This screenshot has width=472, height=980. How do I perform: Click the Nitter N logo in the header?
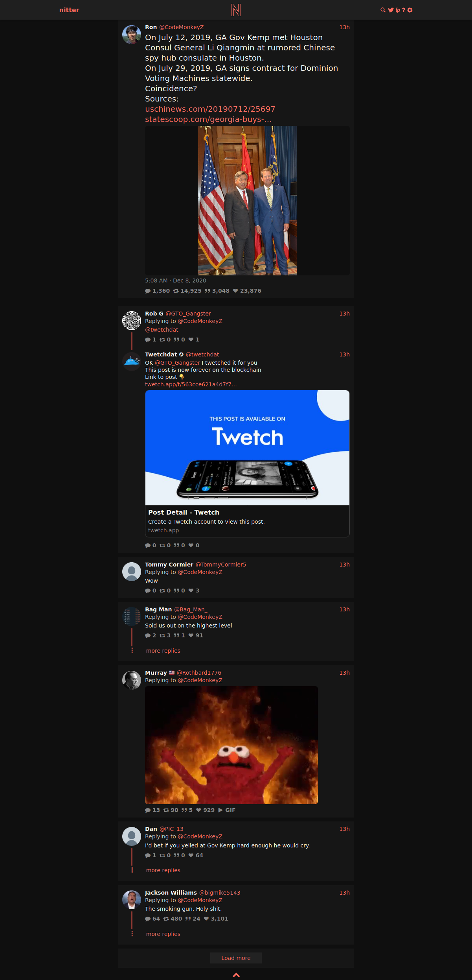tap(236, 10)
